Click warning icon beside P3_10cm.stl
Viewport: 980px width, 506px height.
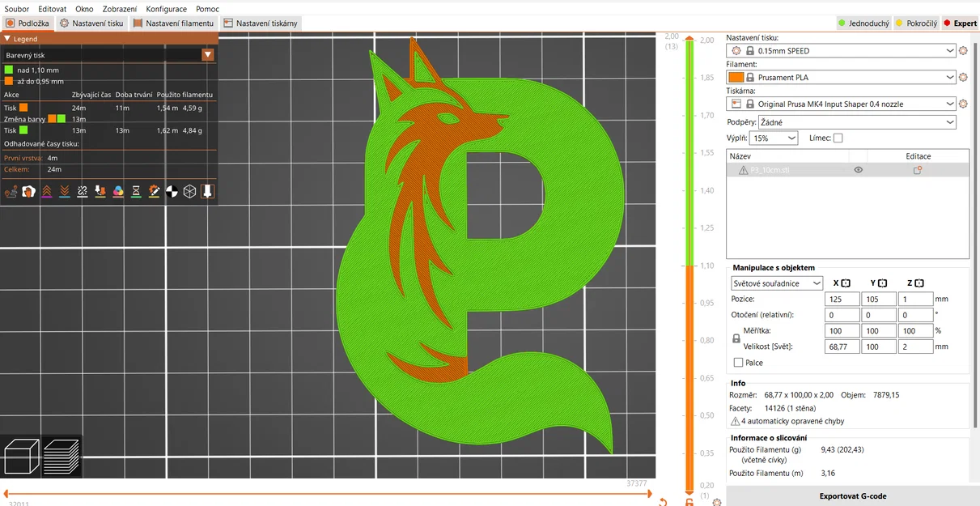pos(743,170)
